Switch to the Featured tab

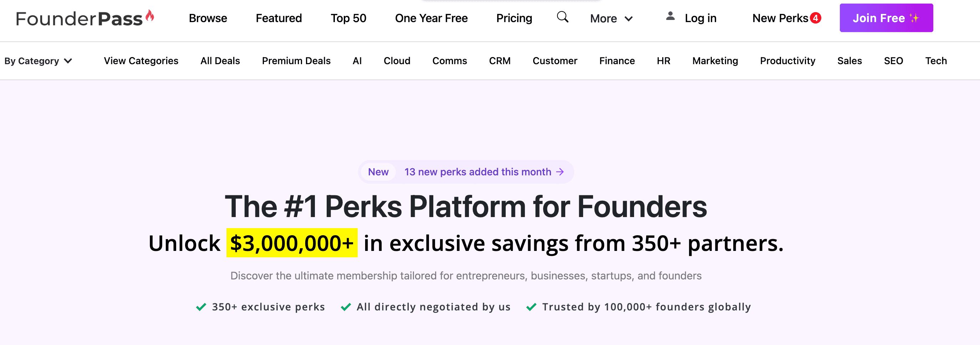point(279,18)
